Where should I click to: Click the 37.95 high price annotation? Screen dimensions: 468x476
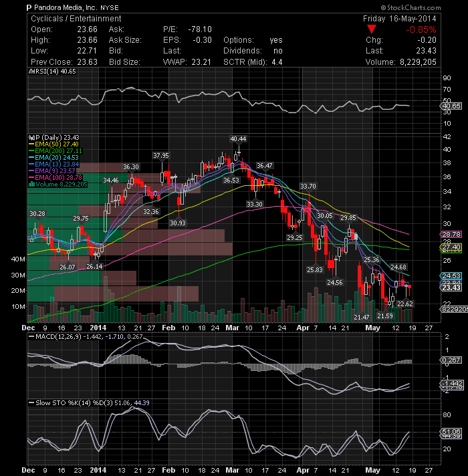coord(161,156)
